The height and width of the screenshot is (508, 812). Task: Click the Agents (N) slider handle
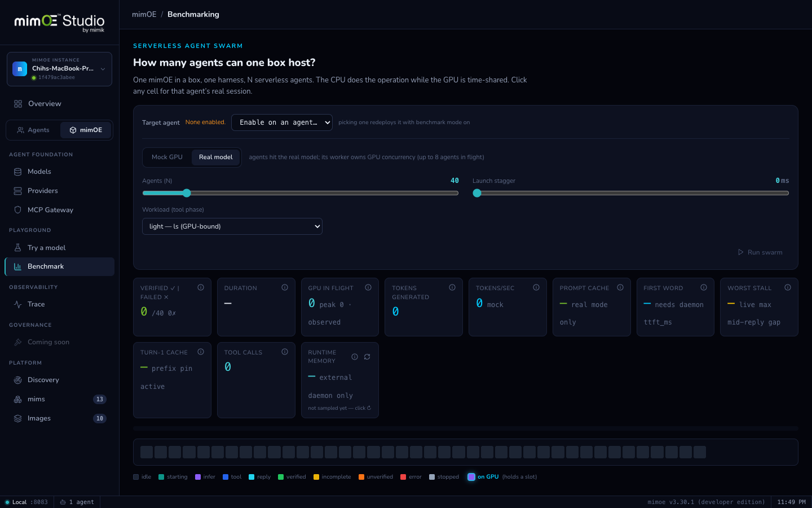(187, 193)
